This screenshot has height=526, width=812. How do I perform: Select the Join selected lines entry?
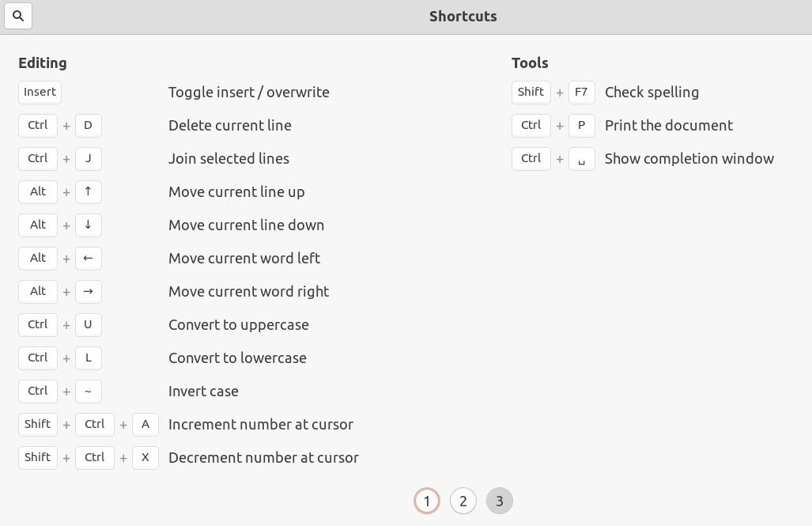coord(228,158)
